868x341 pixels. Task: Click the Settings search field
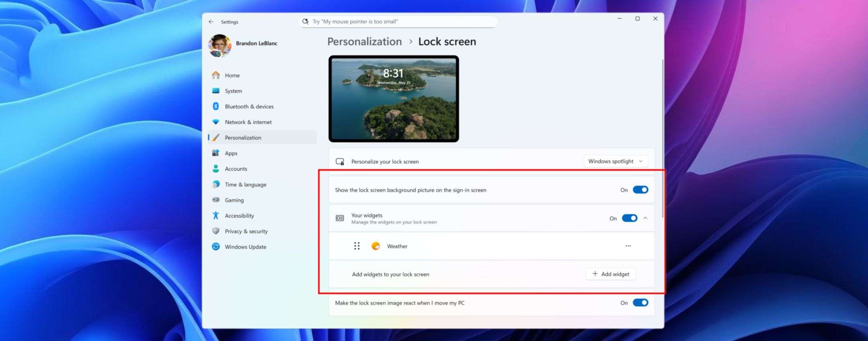tap(398, 21)
